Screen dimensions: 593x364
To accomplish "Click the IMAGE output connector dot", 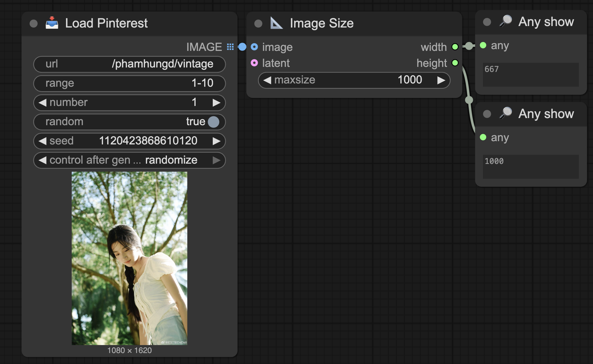I will 242,47.
